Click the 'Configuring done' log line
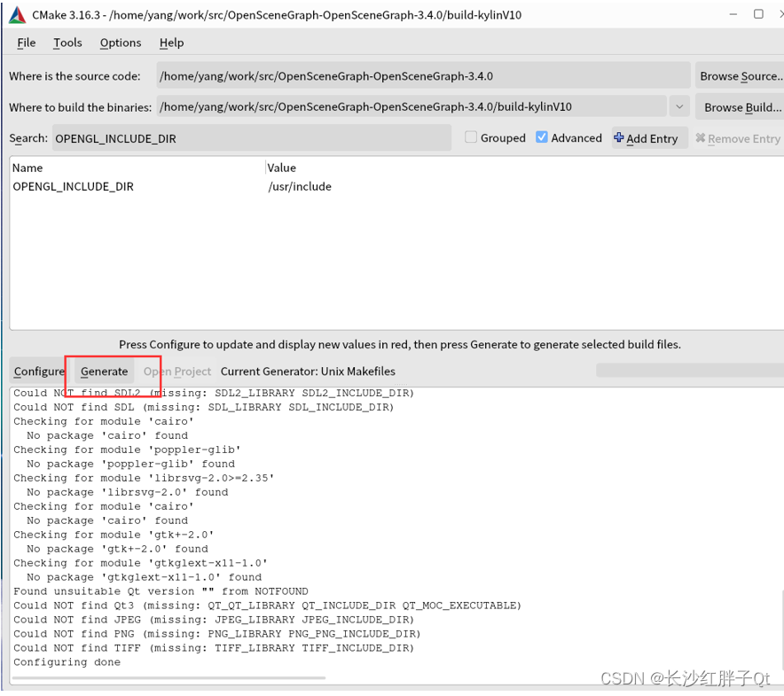Screen dimensions: 784x696 (67, 662)
